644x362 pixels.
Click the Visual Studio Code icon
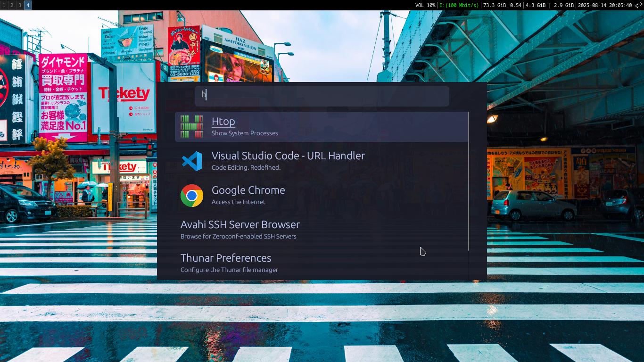[192, 161]
